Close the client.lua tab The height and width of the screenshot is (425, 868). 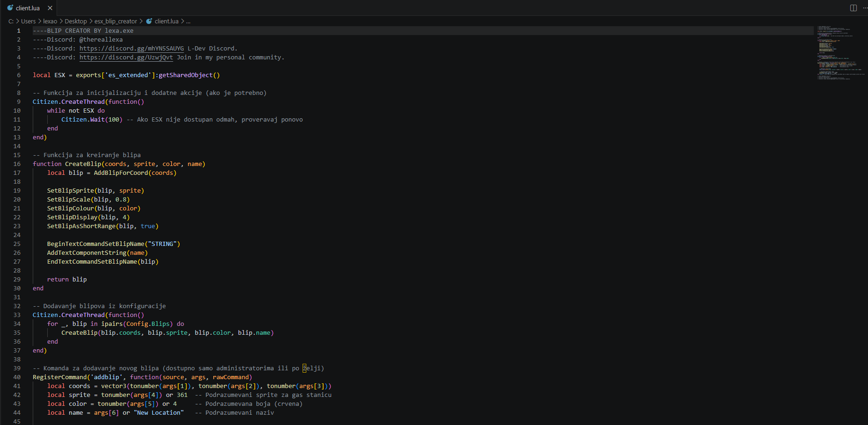coord(50,8)
